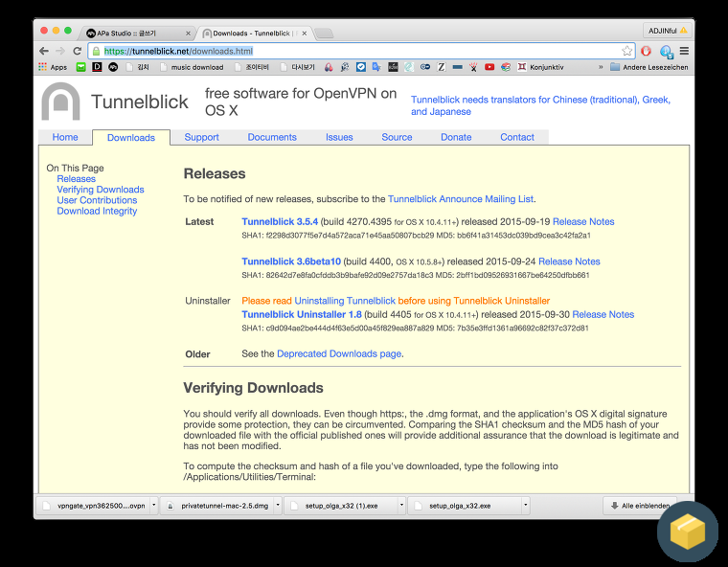Open the Home page tab
Image resolution: width=728 pixels, height=567 pixels.
click(65, 137)
